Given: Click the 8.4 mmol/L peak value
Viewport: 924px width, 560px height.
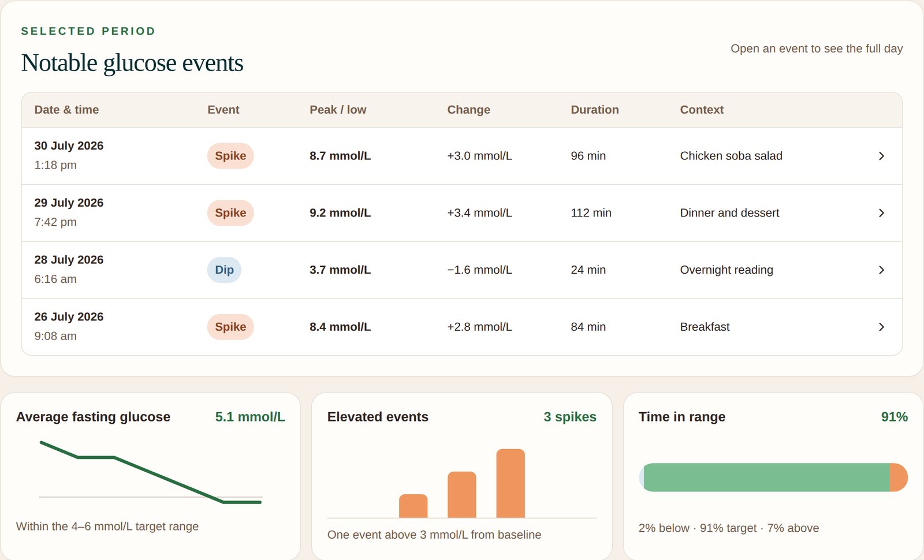Looking at the screenshot, I should [x=340, y=327].
